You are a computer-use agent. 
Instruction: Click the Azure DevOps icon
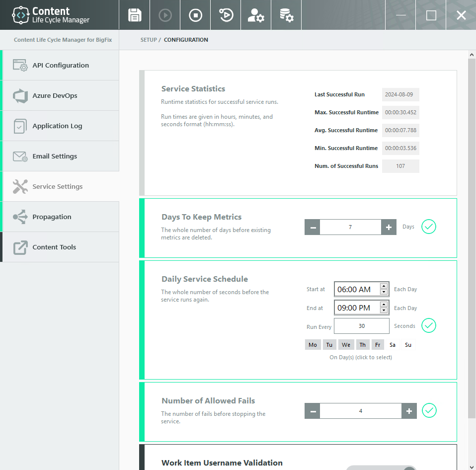coord(20,95)
